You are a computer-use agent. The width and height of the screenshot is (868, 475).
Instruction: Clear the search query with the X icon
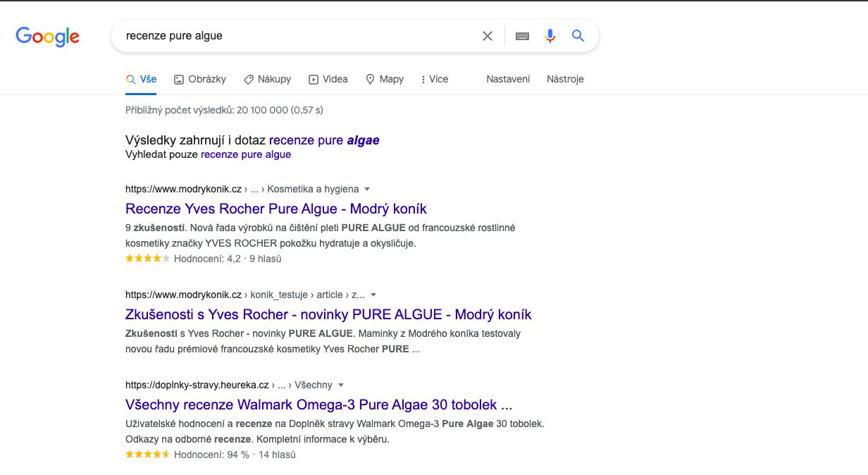click(488, 36)
